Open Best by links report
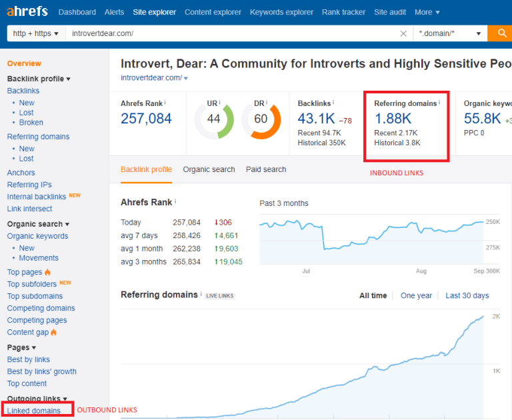This screenshot has width=512, height=420. tap(29, 359)
